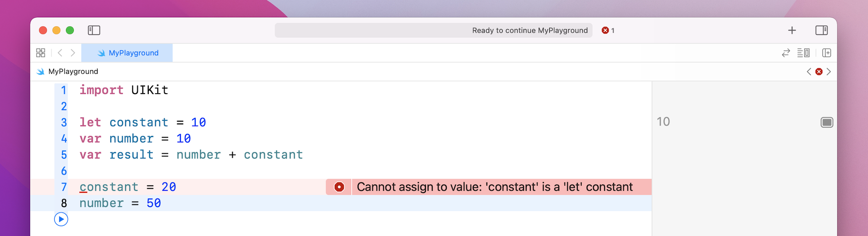Screen dimensions: 868x236
Task: Open the editor options menu
Action: click(803, 53)
